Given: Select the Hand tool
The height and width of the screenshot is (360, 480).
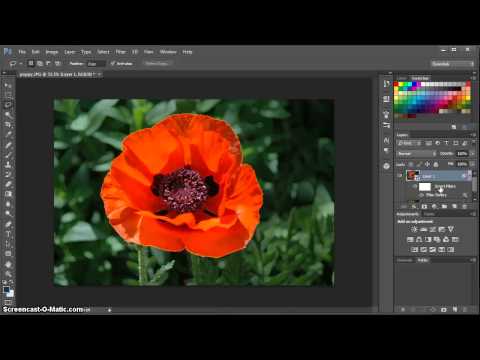Looking at the screenshot, I should tap(8, 265).
